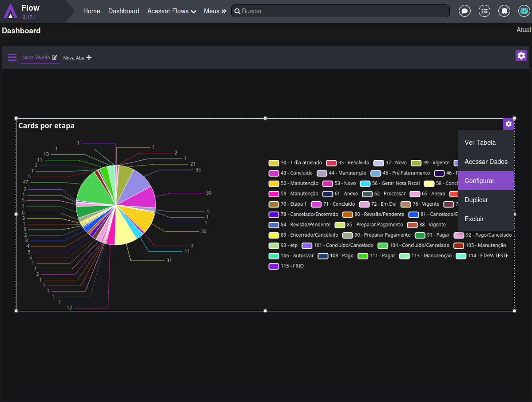Click the chart widget gear icon
532x402 pixels.
tap(508, 124)
